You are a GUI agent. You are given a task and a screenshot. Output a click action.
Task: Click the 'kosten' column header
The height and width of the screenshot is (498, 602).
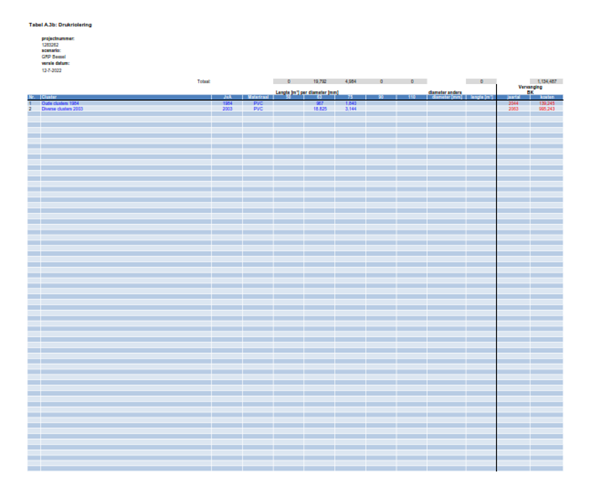(547, 98)
